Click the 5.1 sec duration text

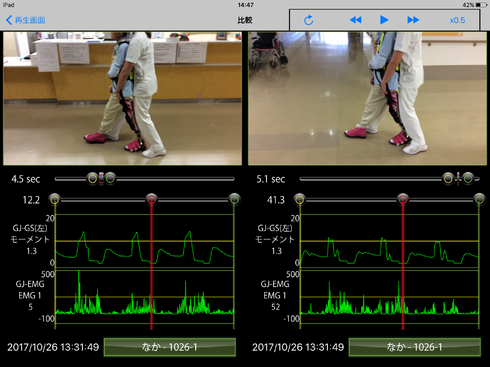coord(271,179)
